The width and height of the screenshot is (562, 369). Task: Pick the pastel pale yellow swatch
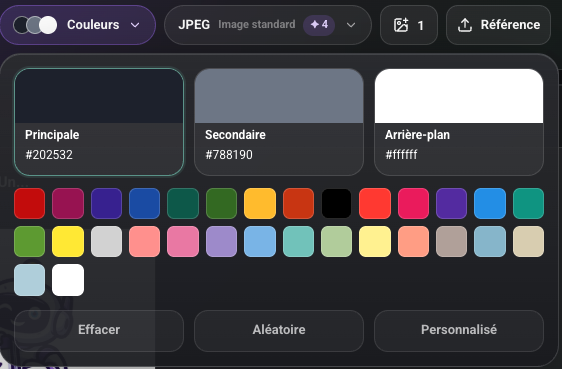click(x=375, y=241)
